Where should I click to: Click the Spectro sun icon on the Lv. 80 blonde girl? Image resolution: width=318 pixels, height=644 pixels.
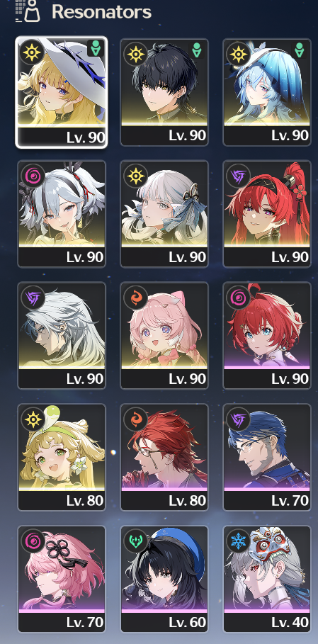(x=33, y=419)
